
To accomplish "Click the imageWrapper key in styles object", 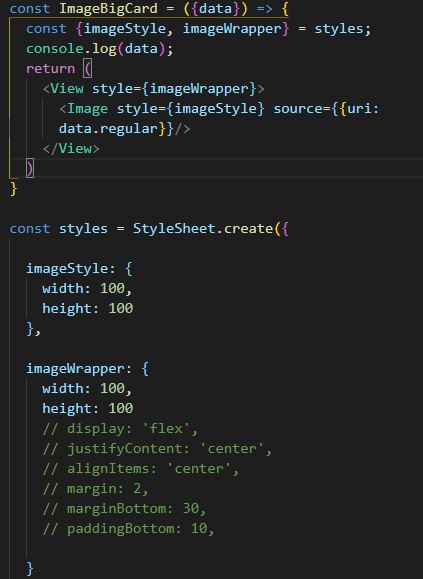I will tap(75, 369).
